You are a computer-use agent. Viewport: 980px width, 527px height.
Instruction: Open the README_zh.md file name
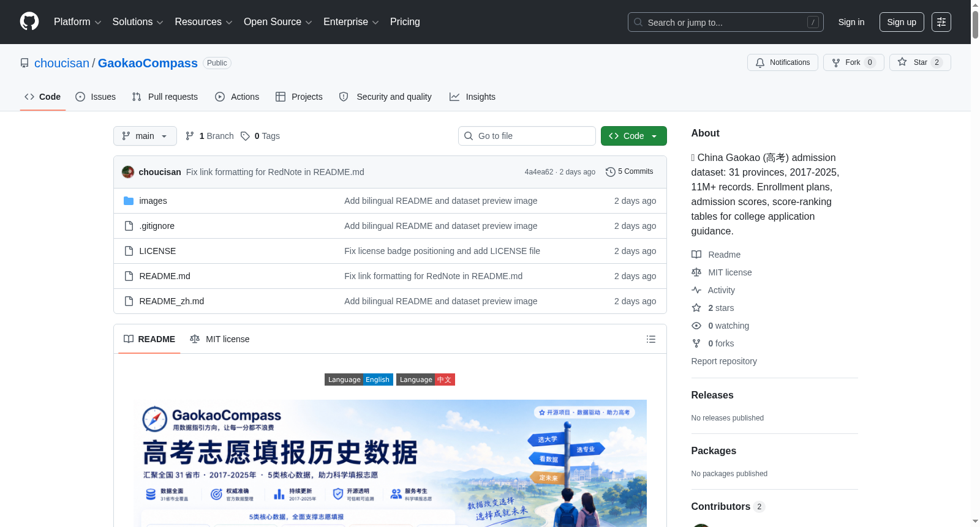click(171, 301)
